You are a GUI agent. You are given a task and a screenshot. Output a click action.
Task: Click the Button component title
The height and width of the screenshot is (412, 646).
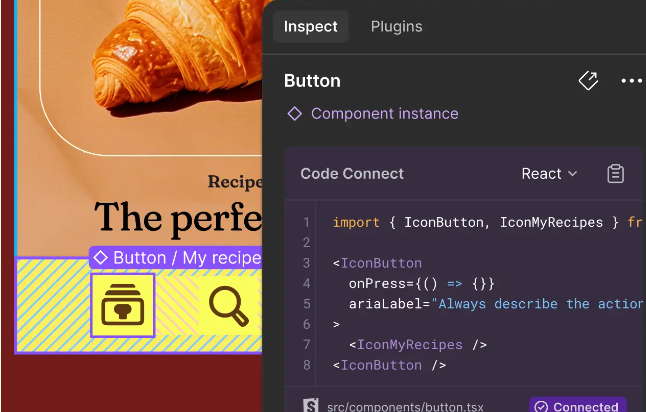(x=312, y=81)
